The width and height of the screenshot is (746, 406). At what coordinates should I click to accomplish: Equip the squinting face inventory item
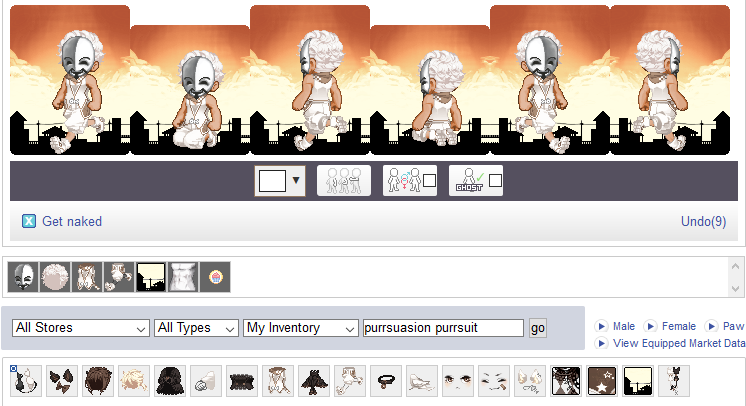494,381
